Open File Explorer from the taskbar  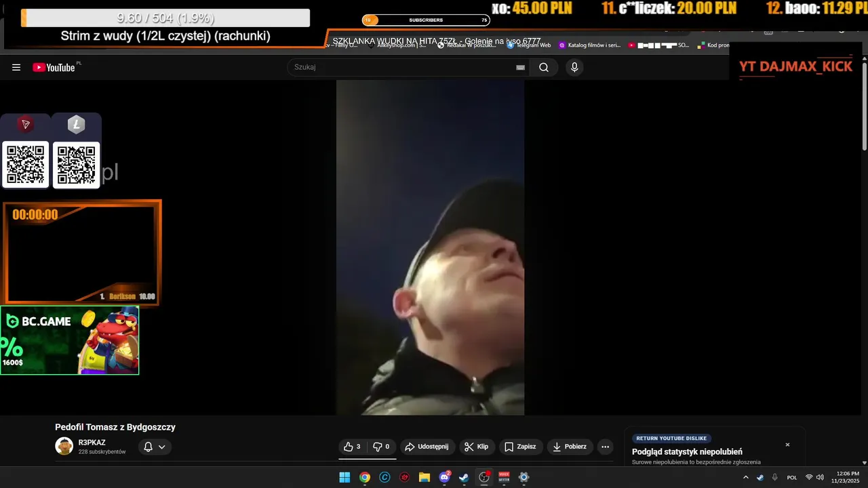425,477
